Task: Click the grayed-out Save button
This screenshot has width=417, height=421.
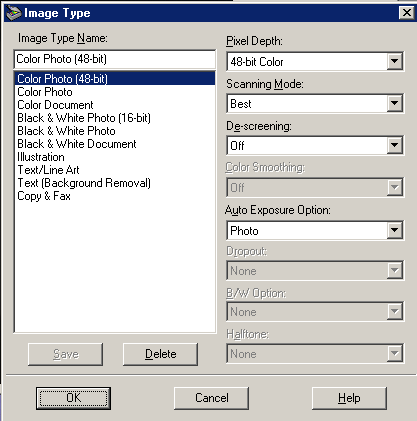Action: point(66,354)
